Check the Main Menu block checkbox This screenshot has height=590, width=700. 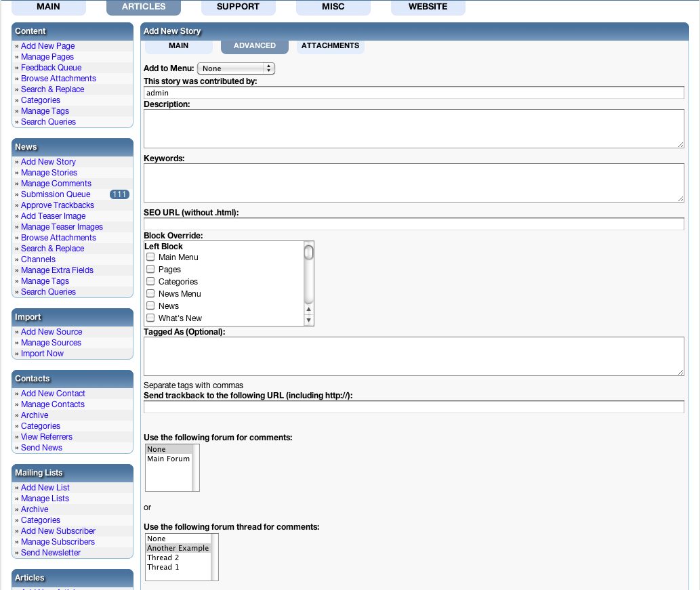pos(150,257)
